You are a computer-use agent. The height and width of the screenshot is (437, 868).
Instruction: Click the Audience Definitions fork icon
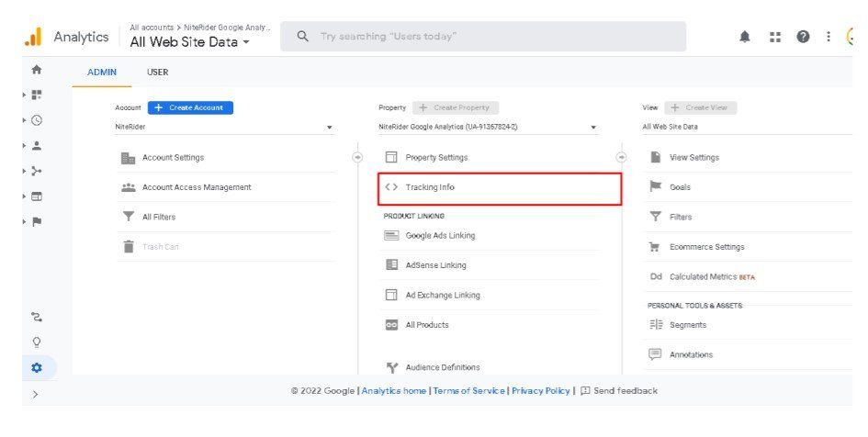coord(392,367)
